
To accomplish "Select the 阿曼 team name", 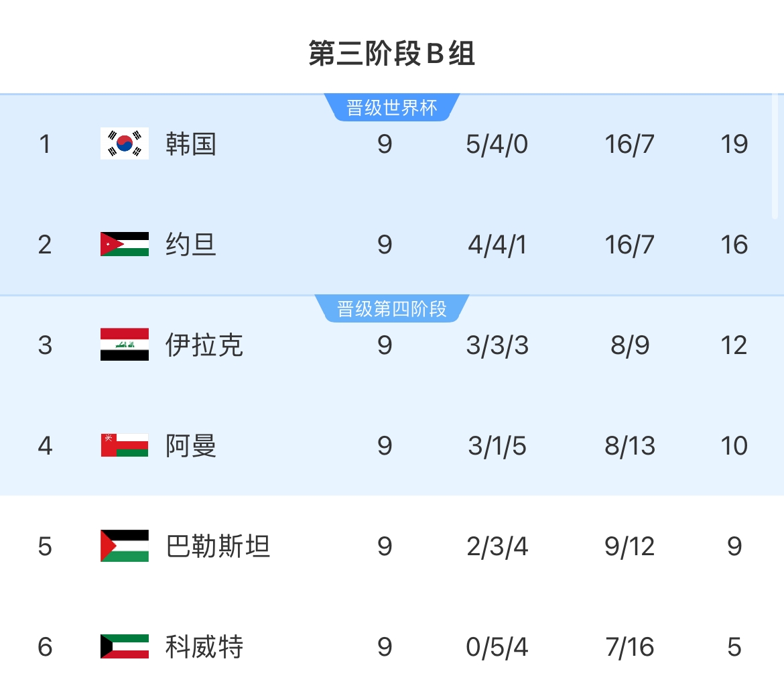I will 191,445.
